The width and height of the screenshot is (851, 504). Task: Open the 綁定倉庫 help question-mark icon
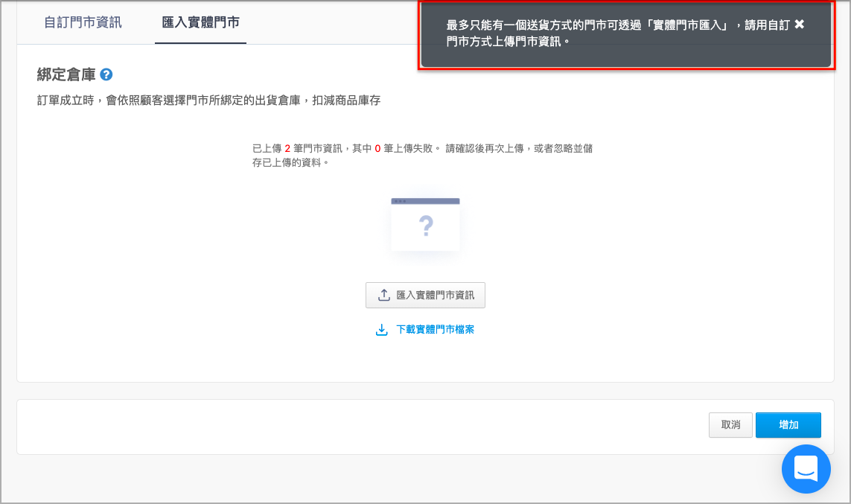coord(106,74)
